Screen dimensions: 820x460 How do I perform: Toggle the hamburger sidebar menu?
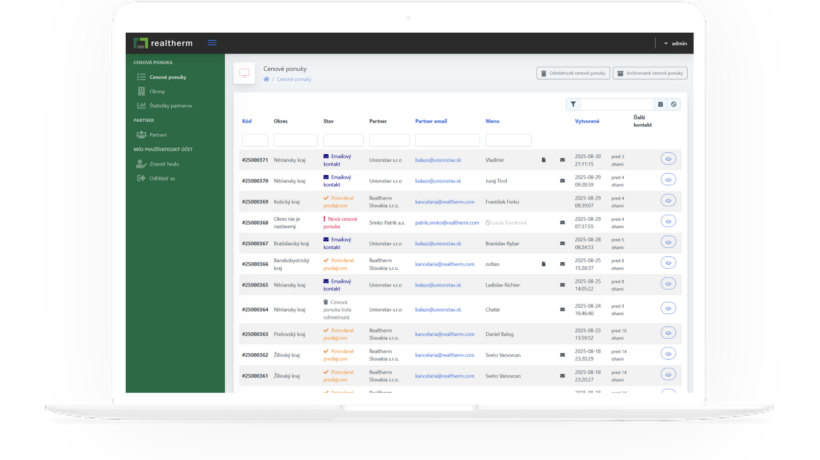click(x=212, y=43)
